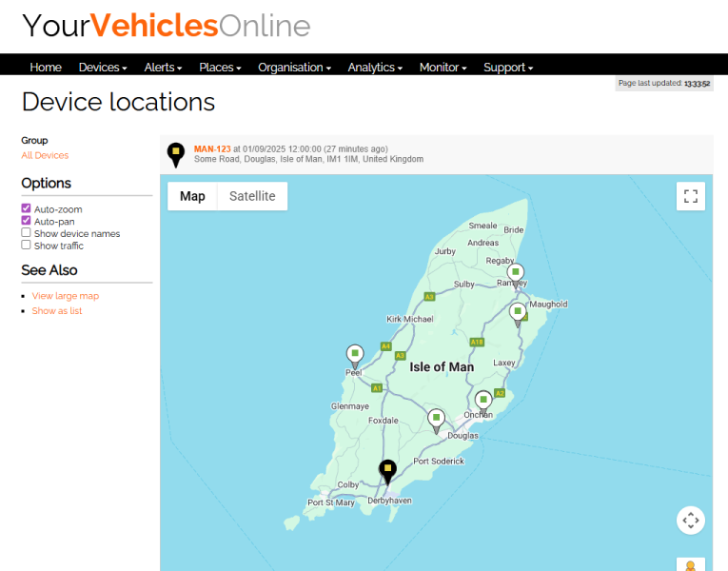Screen dimensions: 728x571
Task: Click the device marker west of Douglas
Action: coord(436,418)
